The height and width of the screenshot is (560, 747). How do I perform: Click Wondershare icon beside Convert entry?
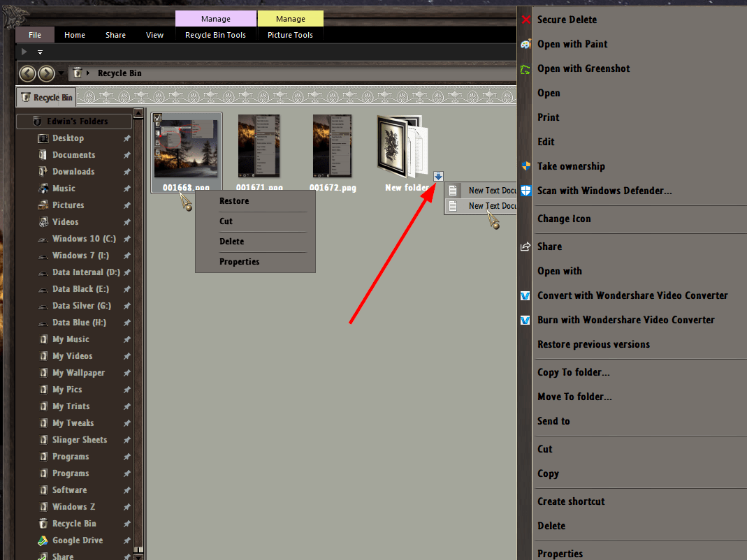point(525,296)
